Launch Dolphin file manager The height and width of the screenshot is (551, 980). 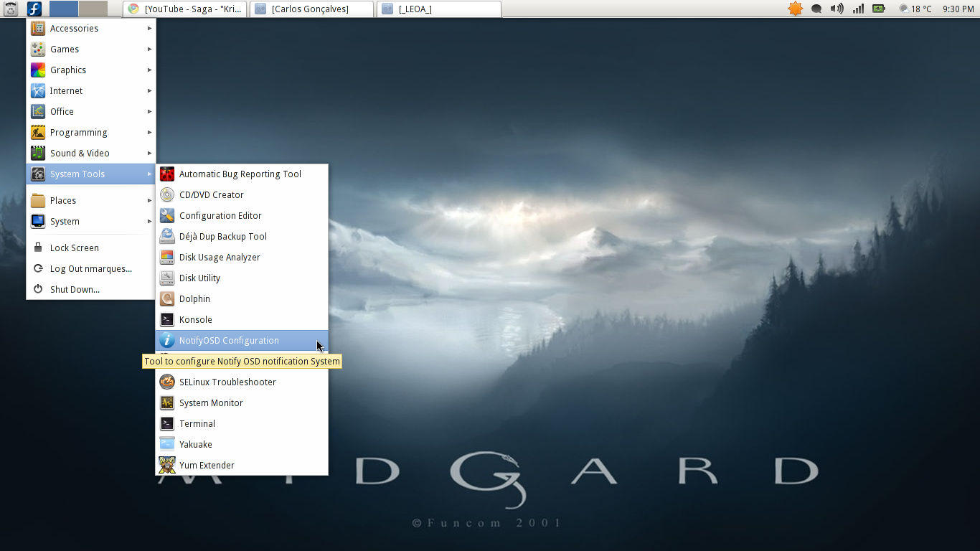(x=242, y=299)
